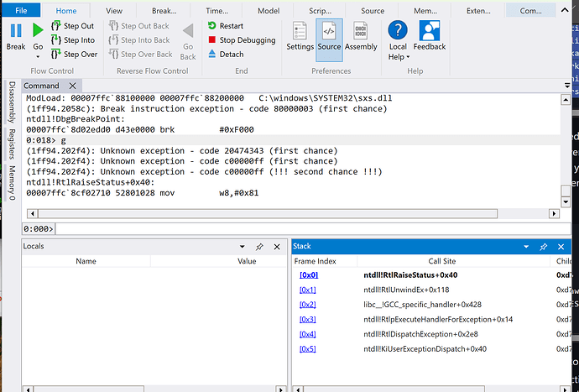Image resolution: width=579 pixels, height=392 pixels.
Task: Open debugger Settings
Action: [x=300, y=36]
